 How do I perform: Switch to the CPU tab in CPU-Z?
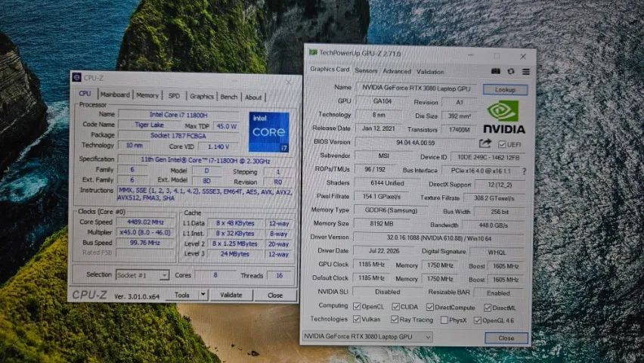tap(85, 93)
